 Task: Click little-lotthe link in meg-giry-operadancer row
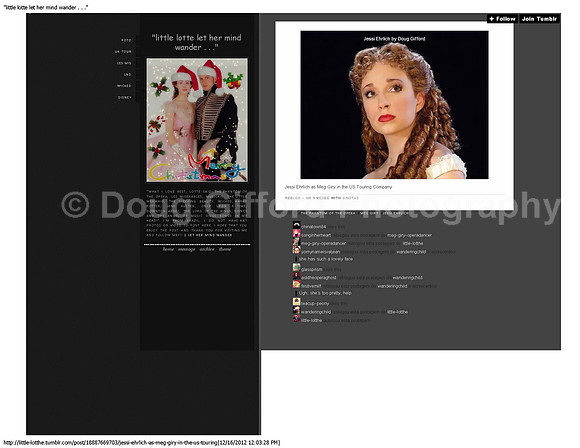tap(413, 243)
